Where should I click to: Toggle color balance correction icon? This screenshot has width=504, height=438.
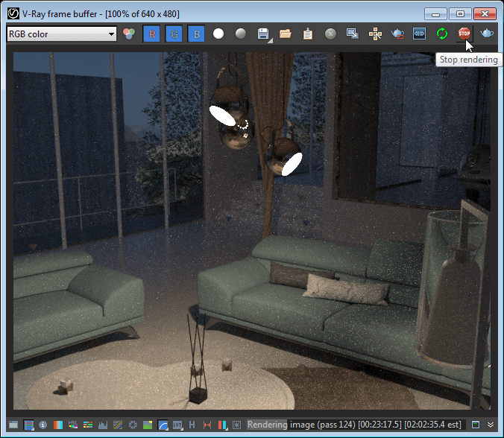88,425
